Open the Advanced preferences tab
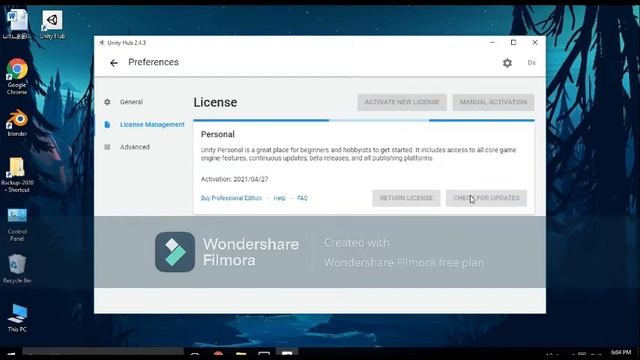Screen dimensions: 640x360 (x=135, y=147)
